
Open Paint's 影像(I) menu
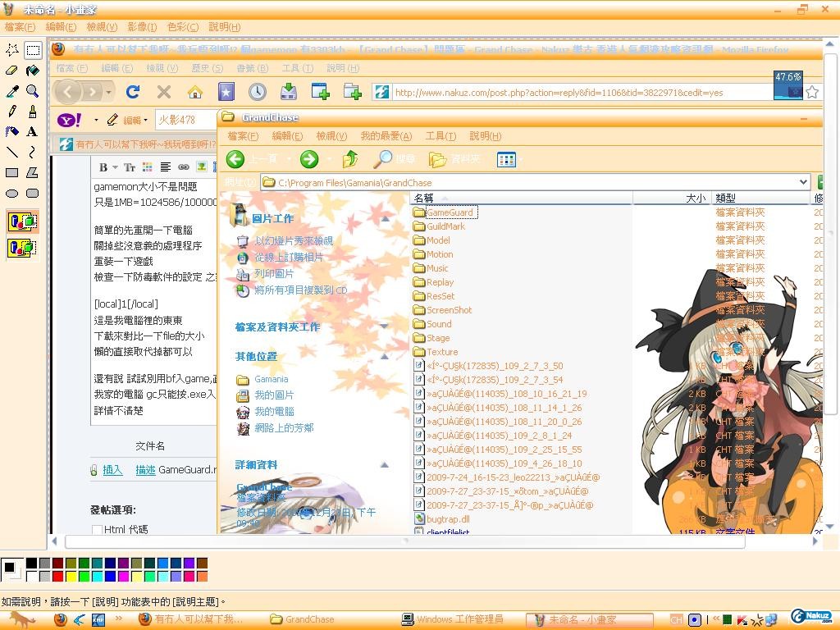[x=142, y=27]
